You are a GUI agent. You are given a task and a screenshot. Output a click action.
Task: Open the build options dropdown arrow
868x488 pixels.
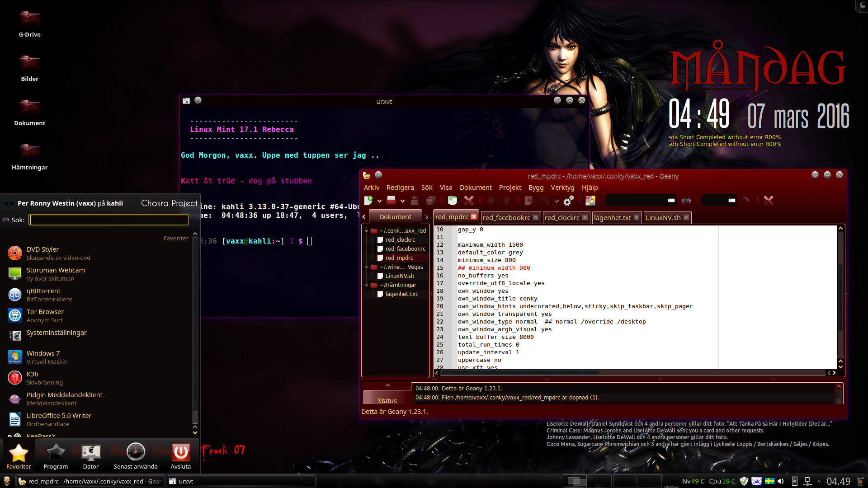(557, 201)
